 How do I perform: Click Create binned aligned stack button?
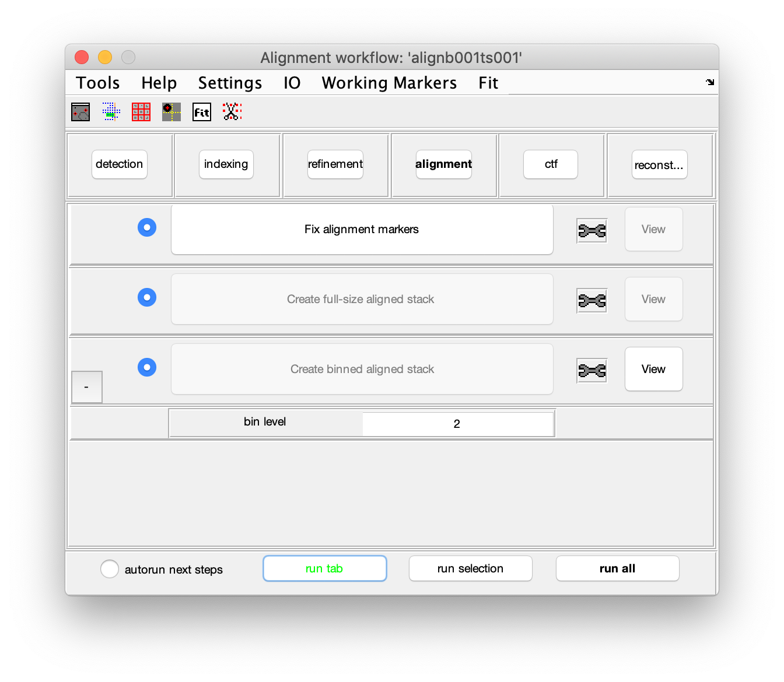362,369
